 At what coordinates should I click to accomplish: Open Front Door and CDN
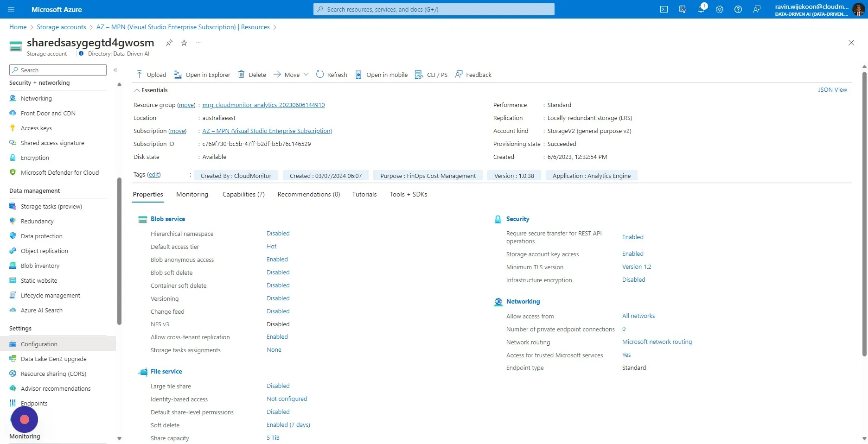(48, 113)
